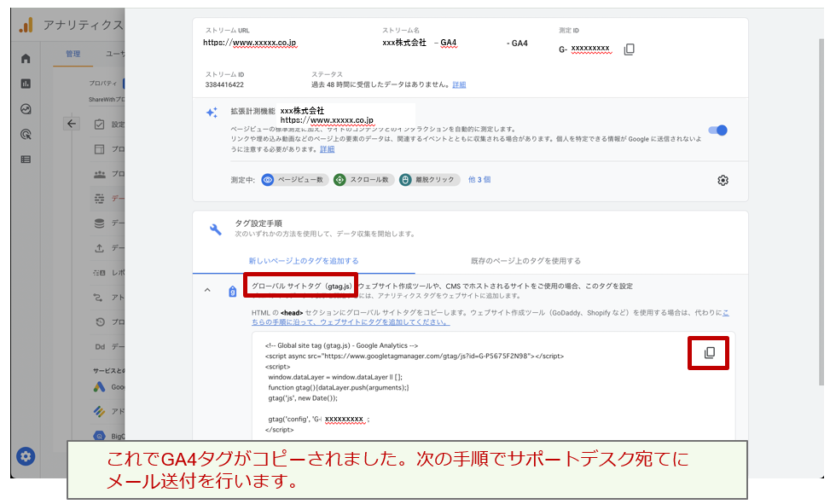Click the back arrow in admin column
This screenshot has width=830, height=504.
[72, 124]
